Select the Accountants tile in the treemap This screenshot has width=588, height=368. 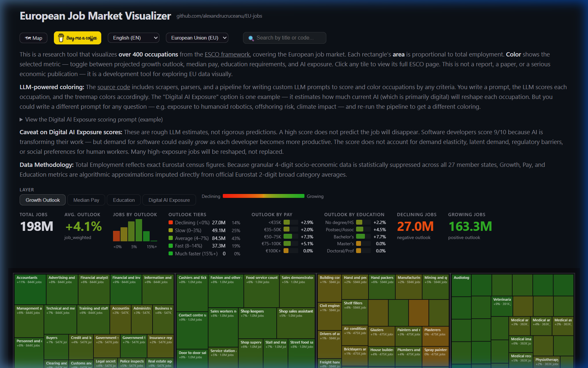click(30, 287)
